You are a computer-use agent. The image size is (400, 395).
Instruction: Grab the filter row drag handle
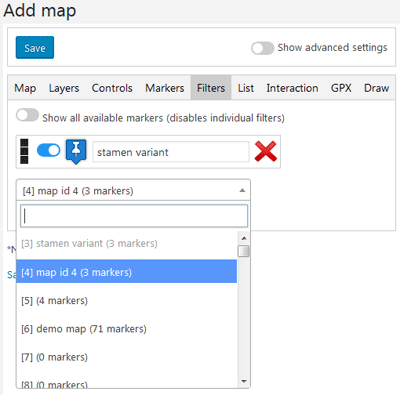coord(24,151)
